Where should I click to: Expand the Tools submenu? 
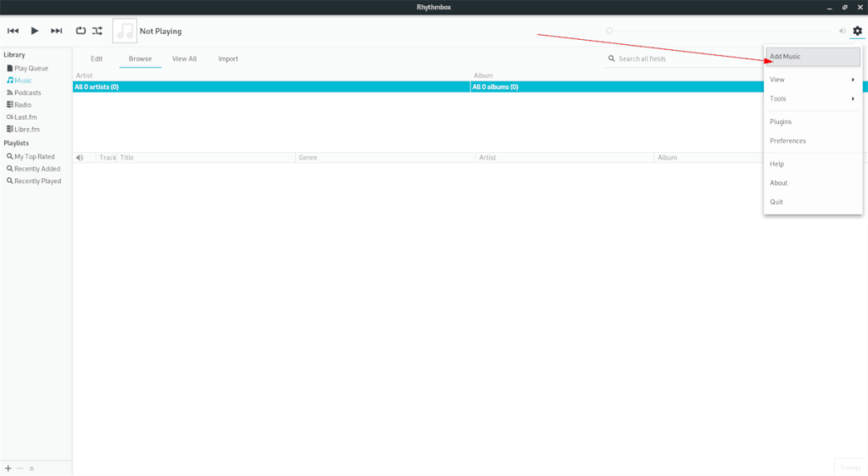click(812, 99)
